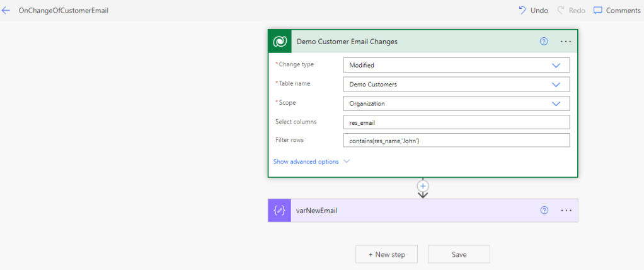This screenshot has height=270, width=644.
Task: Click the Dataverse icon on the trigger card
Action: tap(280, 42)
